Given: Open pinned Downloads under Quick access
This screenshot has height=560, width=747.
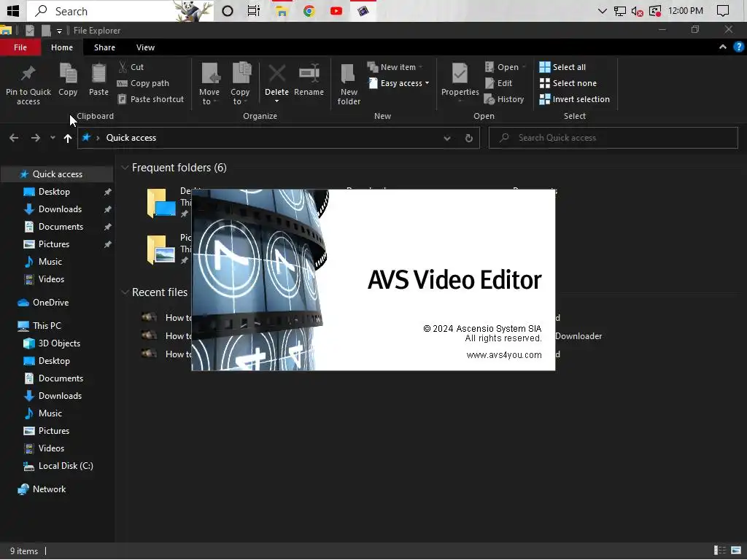Looking at the screenshot, I should pos(60,209).
